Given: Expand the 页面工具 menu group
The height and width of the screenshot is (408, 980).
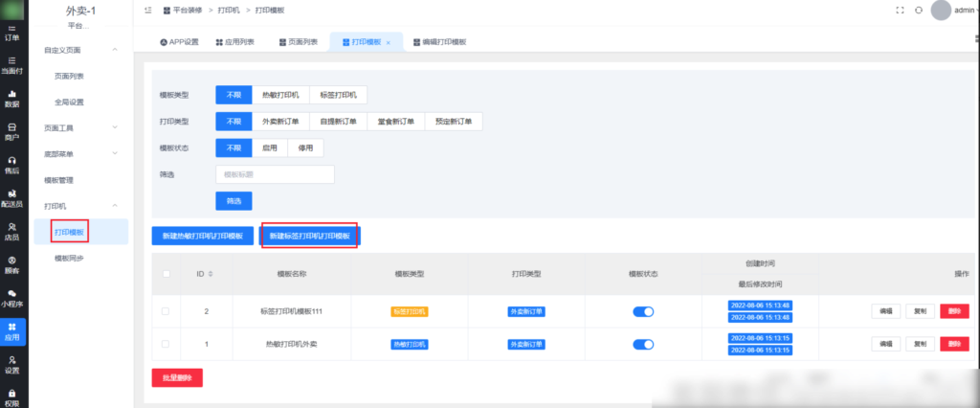Looking at the screenshot, I should 80,127.
